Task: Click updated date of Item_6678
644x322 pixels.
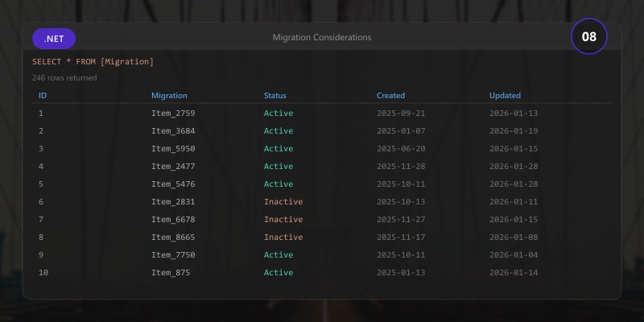Action: 514,219
